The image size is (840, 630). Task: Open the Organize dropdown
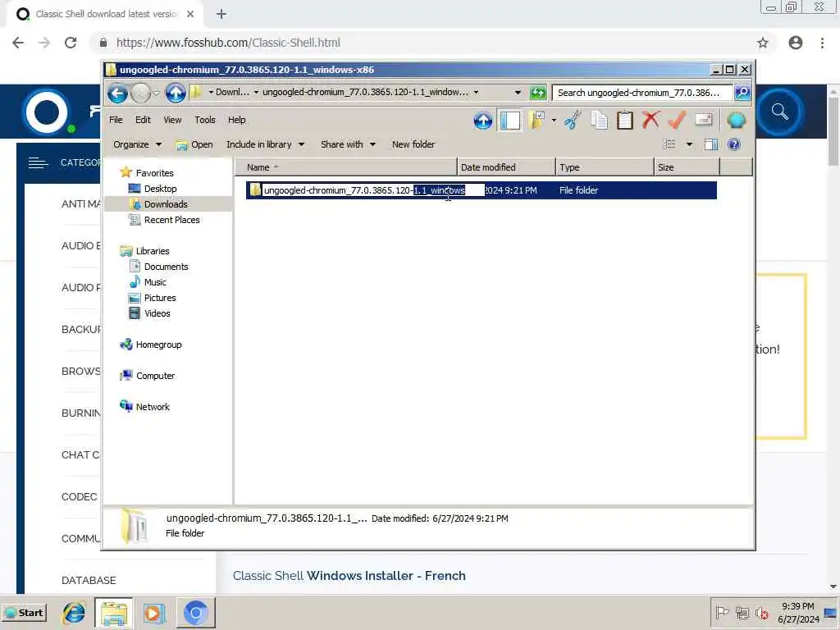pyautogui.click(x=137, y=144)
